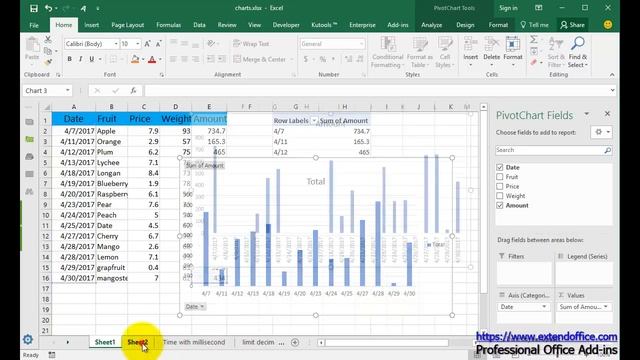Image resolution: width=640 pixels, height=360 pixels.
Task: Decrease font size with smaller A icon
Action: tap(158, 44)
